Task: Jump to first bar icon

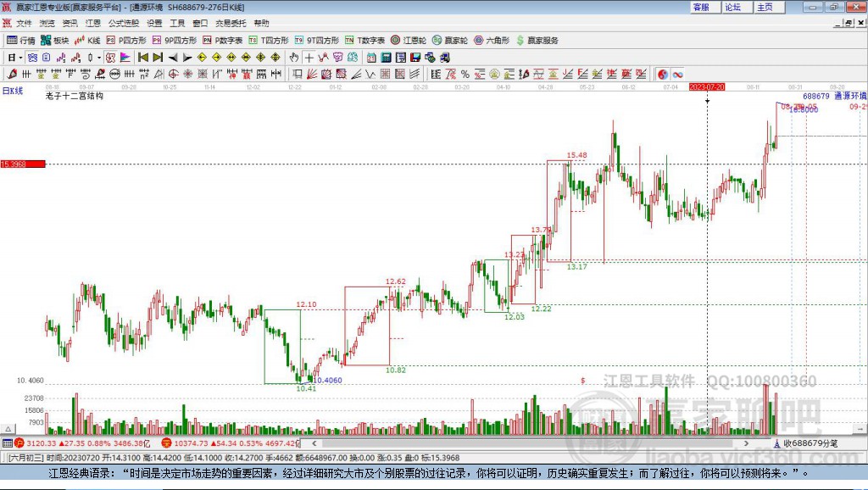Action: point(142,58)
